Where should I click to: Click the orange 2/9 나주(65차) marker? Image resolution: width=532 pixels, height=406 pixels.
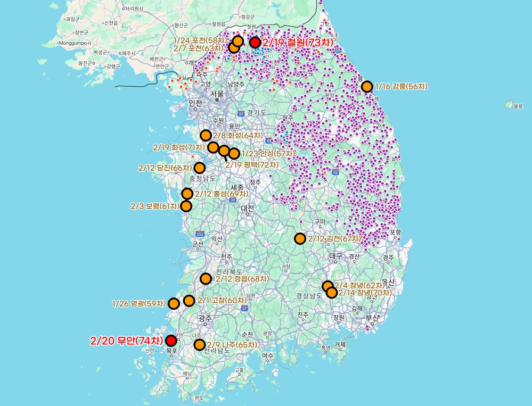point(200,345)
